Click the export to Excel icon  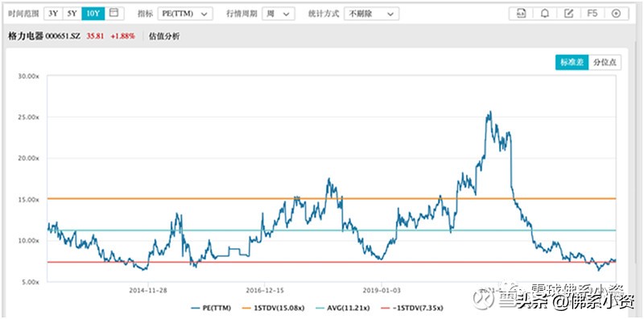pos(521,14)
